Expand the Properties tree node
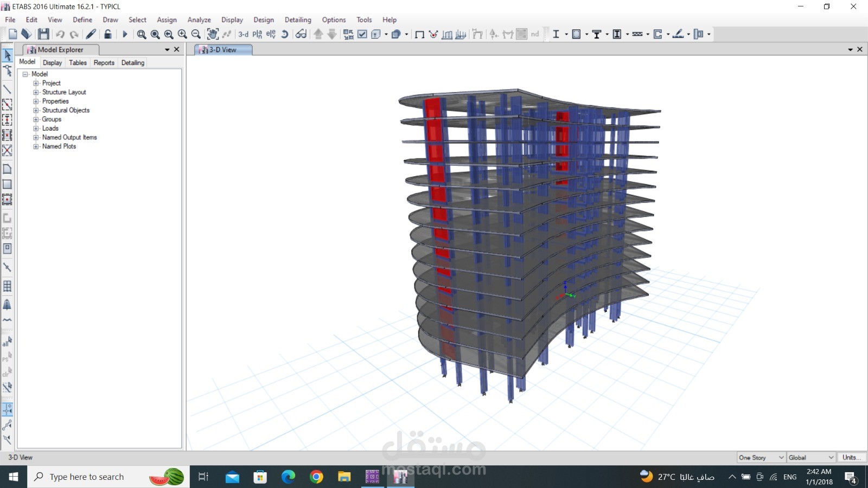Image resolution: width=868 pixels, height=488 pixels. pyautogui.click(x=36, y=101)
